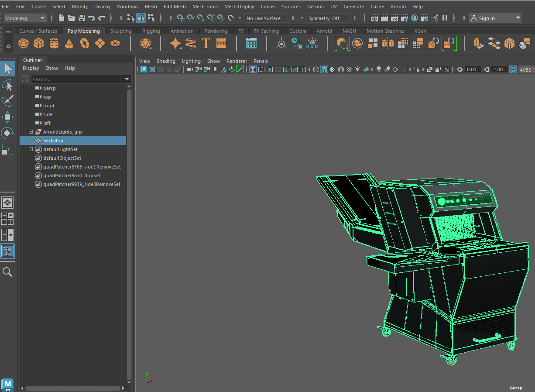This screenshot has height=392, width=535.
Task: Select the Move tool in toolbox
Action: (x=7, y=117)
